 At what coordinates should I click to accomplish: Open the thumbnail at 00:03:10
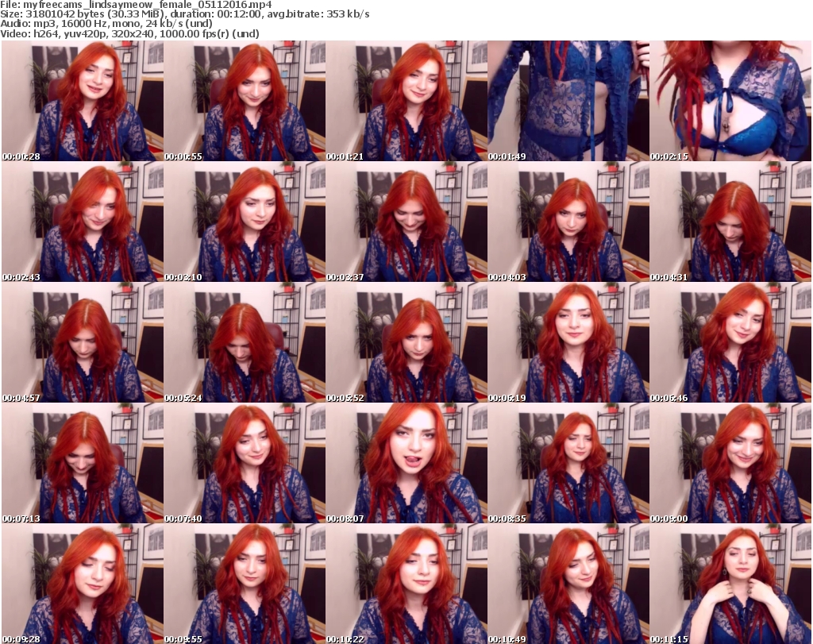pos(245,222)
